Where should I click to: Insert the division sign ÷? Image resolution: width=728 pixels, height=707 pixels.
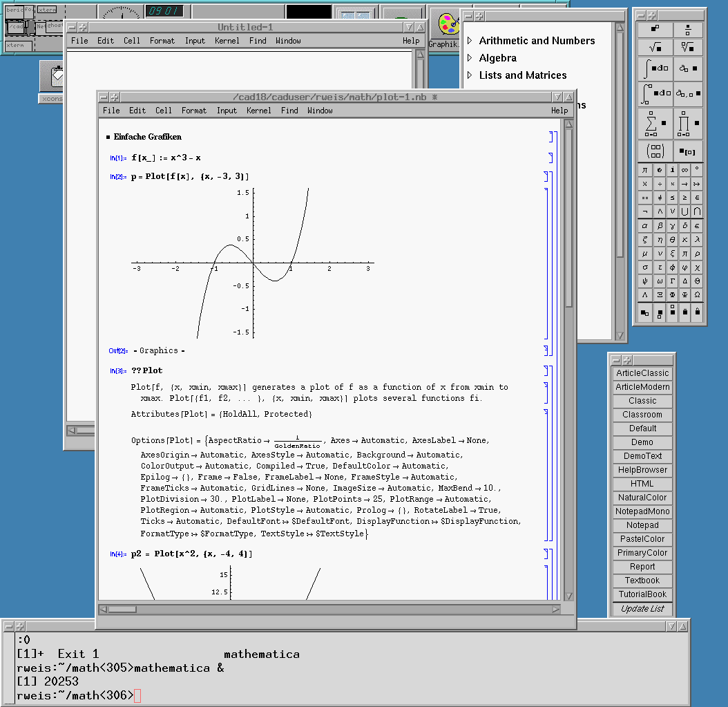660,184
